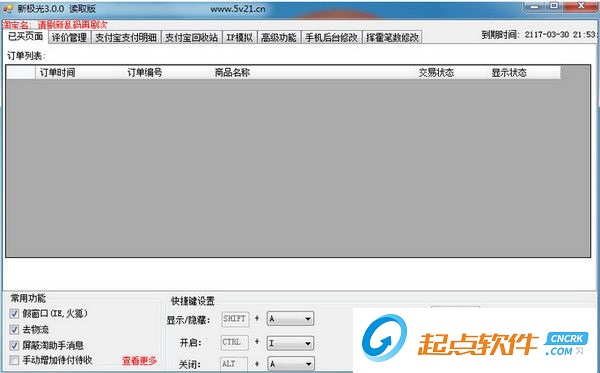
Task: Minimize the 新极光 window
Action: [x=535, y=6]
